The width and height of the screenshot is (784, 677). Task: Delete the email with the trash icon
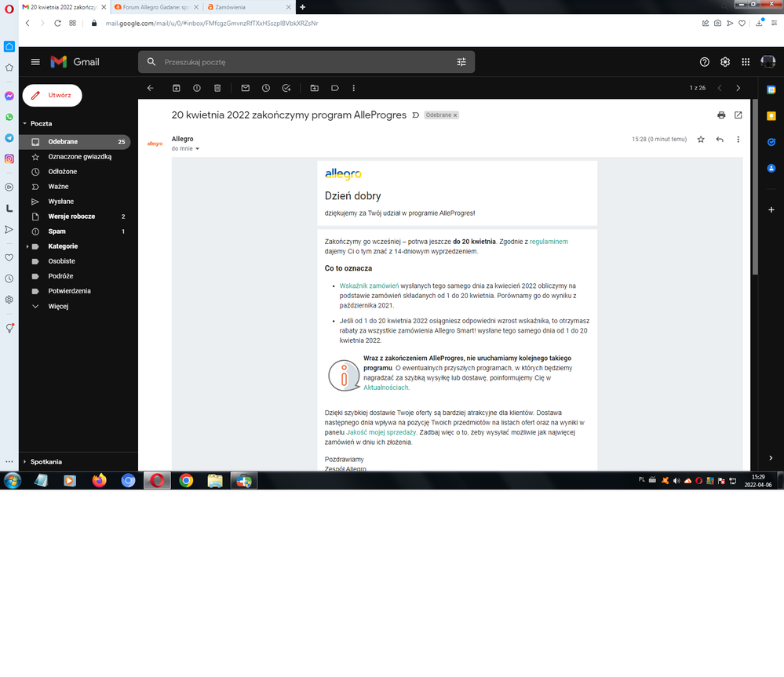217,88
